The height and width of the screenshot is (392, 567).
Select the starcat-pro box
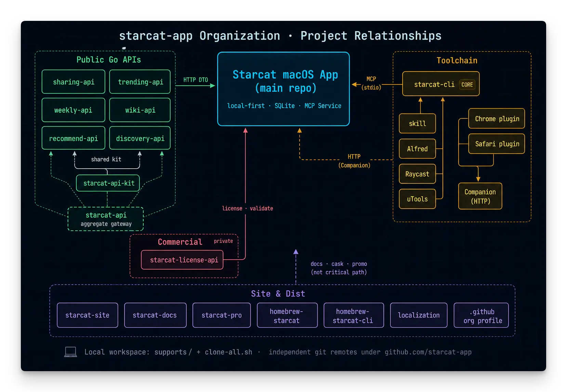222,315
